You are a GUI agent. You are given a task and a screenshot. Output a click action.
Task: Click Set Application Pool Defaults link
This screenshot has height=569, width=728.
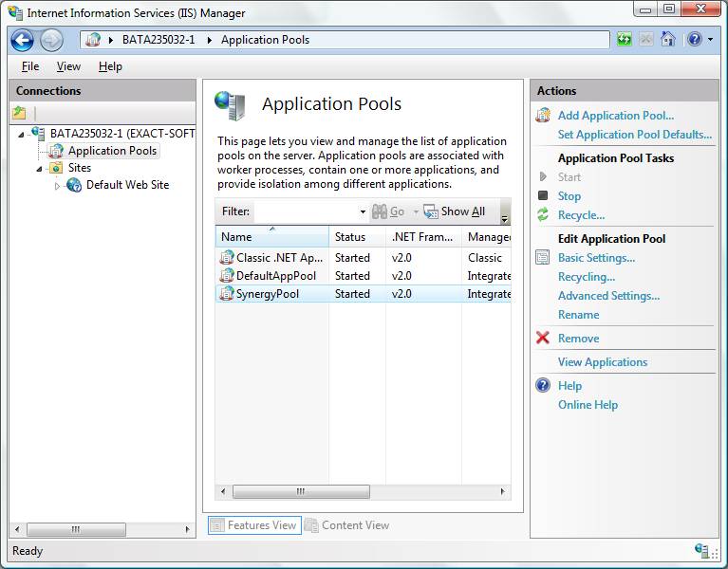pyautogui.click(x=634, y=135)
